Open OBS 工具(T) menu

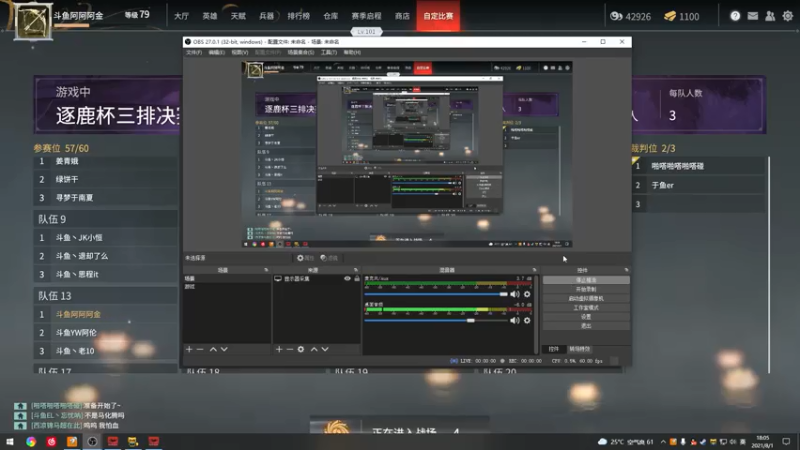(329, 53)
